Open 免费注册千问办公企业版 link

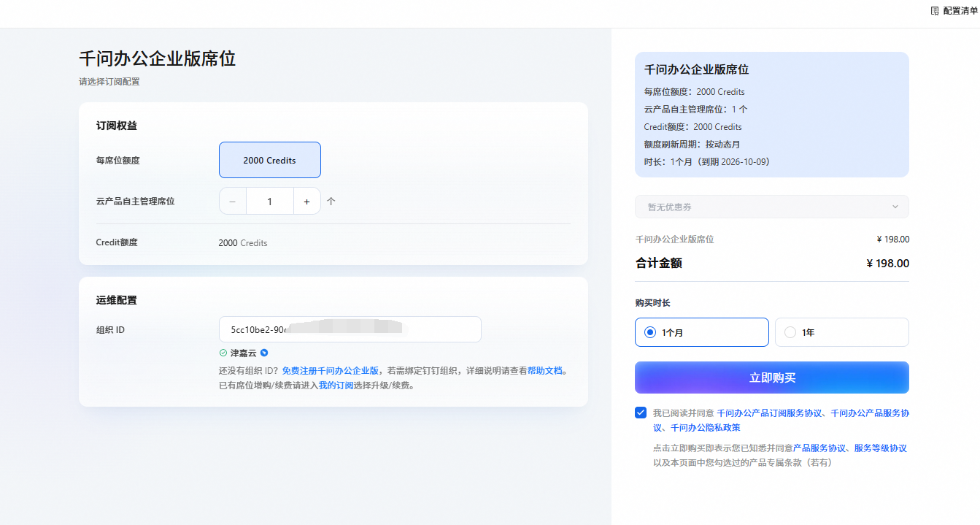[330, 370]
